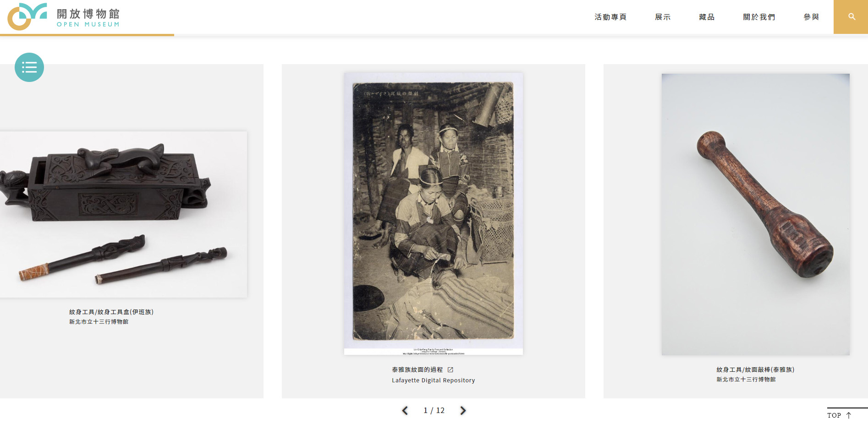Click the TOP arrow icon

849,415
